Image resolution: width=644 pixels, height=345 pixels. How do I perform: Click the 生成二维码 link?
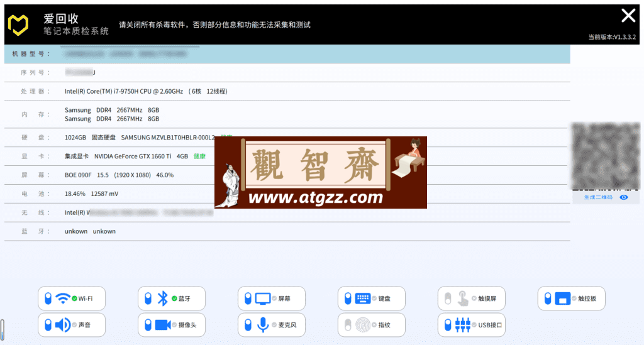tap(599, 197)
